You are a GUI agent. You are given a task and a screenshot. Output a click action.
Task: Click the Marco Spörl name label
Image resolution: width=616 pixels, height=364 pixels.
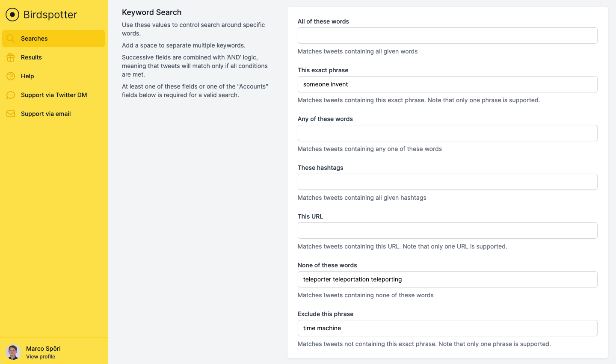pyautogui.click(x=43, y=349)
